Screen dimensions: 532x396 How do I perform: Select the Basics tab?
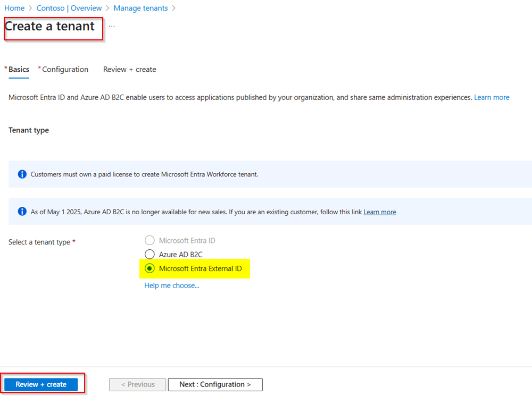(x=18, y=69)
